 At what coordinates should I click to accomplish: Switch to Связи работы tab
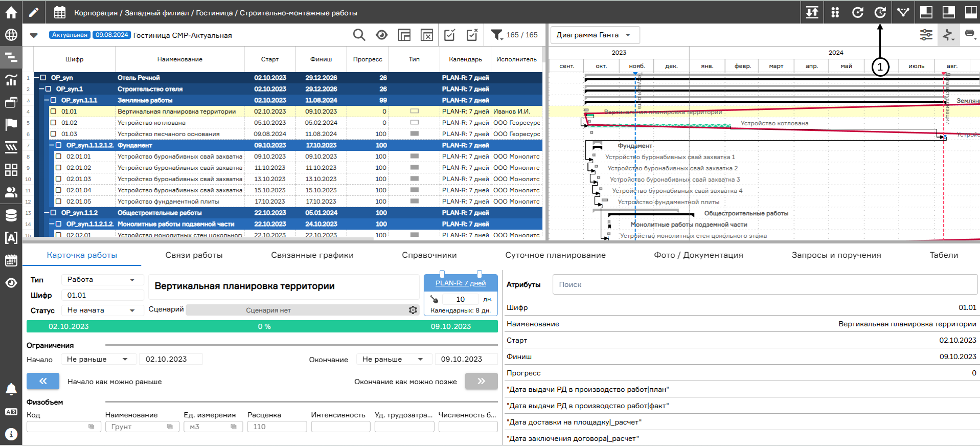click(x=194, y=255)
